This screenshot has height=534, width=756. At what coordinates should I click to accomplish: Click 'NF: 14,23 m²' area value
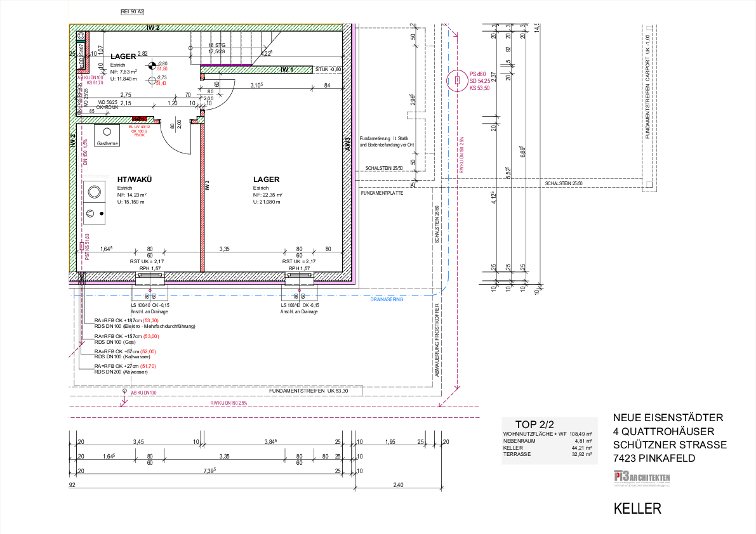pos(131,195)
